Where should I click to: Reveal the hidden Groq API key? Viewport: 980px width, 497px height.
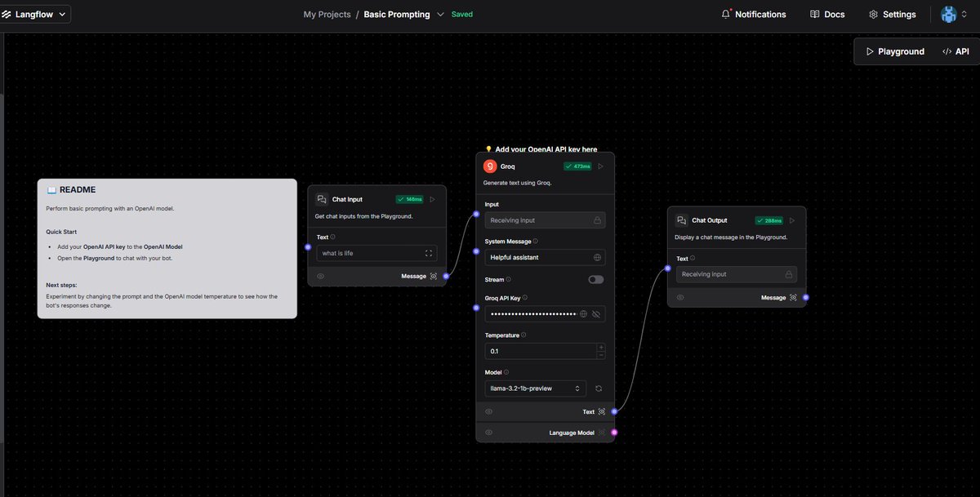[x=596, y=313]
